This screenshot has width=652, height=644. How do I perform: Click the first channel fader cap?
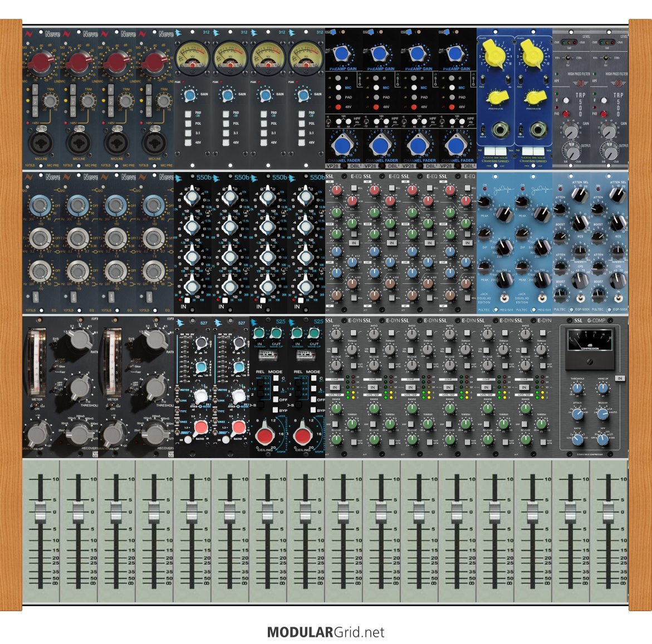[40, 512]
